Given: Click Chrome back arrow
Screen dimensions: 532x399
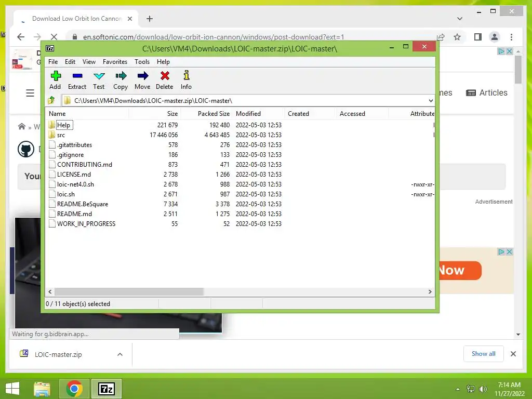Looking at the screenshot, I should [x=21, y=37].
